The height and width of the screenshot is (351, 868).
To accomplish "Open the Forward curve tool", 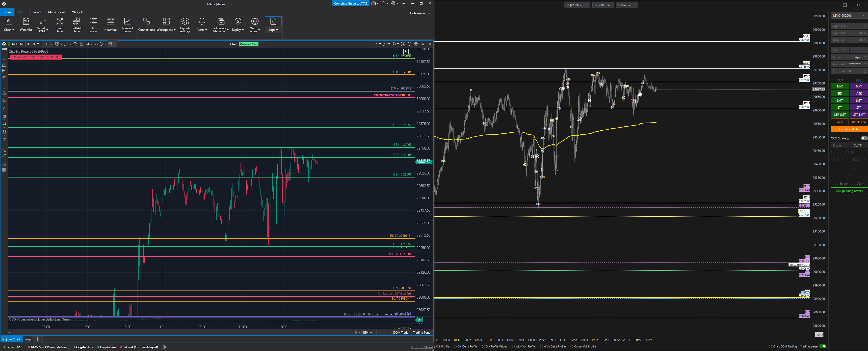I will coord(127,24).
